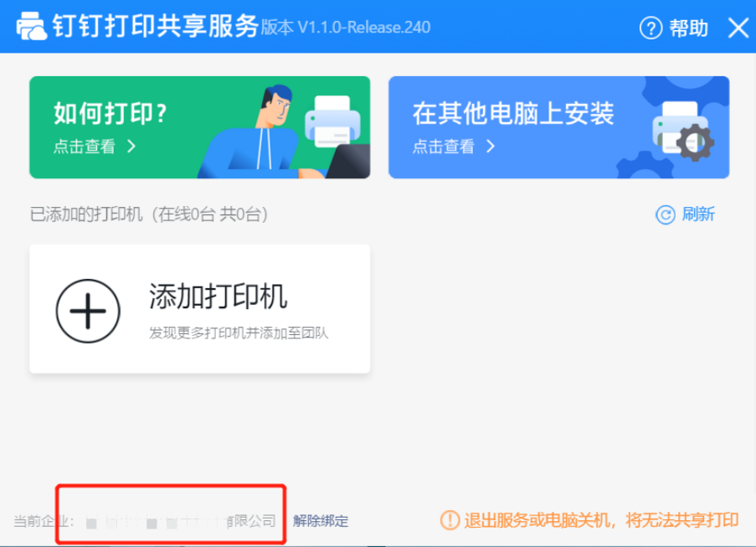Close the print sharing service window
756x547 pixels.
pyautogui.click(x=738, y=28)
